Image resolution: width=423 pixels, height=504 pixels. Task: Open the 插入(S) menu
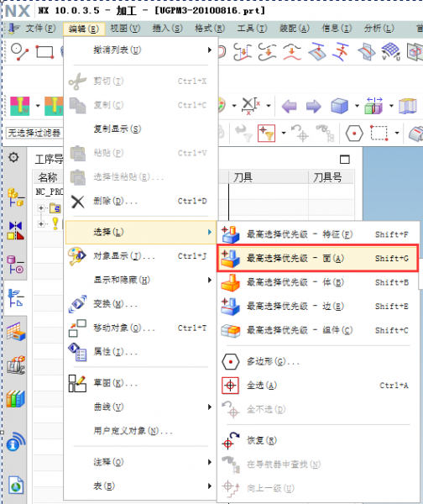tap(167, 29)
